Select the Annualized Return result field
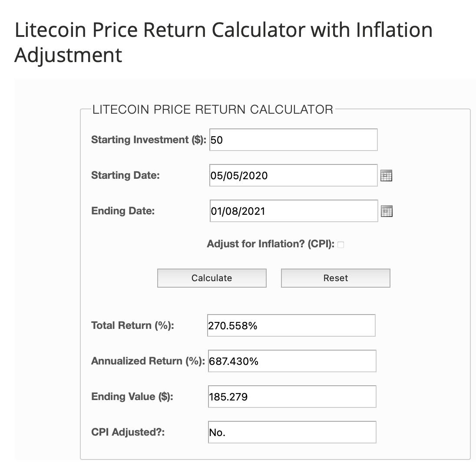Image resolution: width=476 pixels, height=466 pixels. point(292,361)
